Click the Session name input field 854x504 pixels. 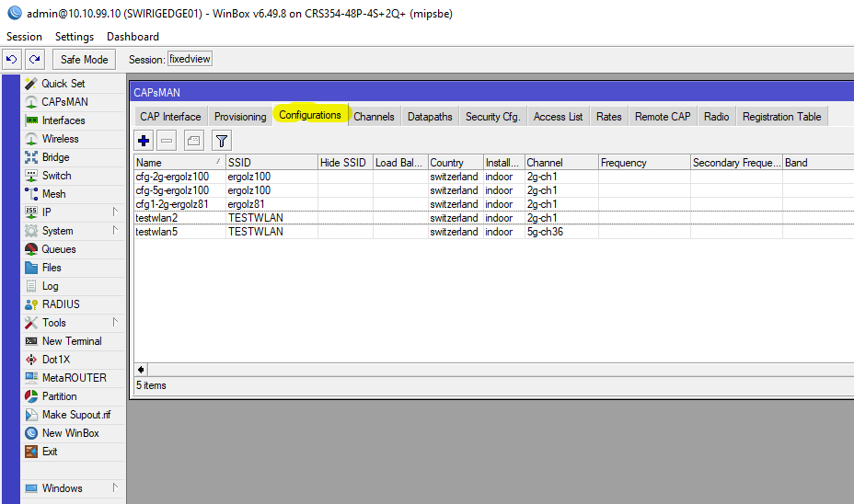point(190,60)
